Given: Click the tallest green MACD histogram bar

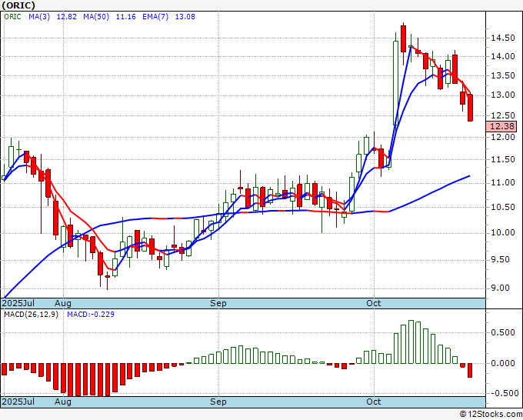Looking at the screenshot, I should click(x=411, y=342).
